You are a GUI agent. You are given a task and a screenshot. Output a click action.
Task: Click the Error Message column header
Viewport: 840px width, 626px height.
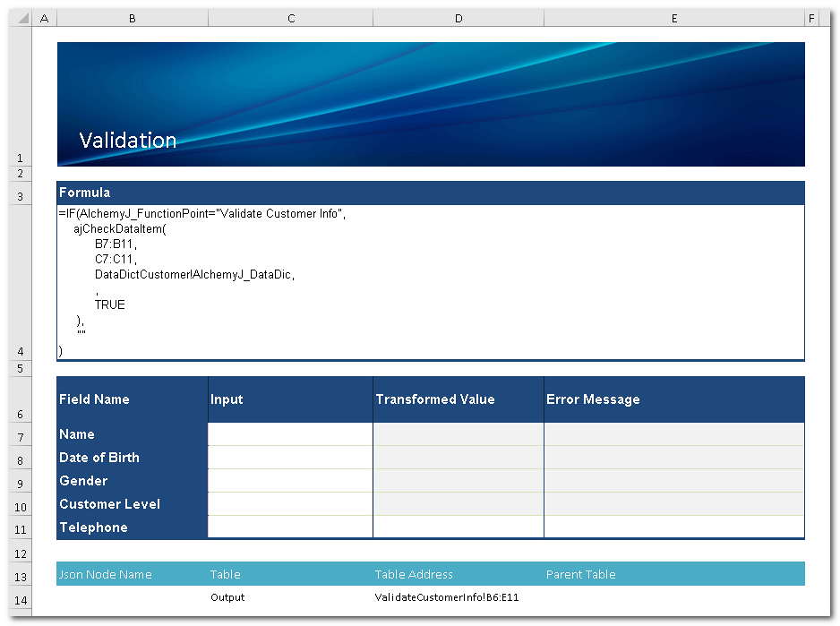coord(674,399)
